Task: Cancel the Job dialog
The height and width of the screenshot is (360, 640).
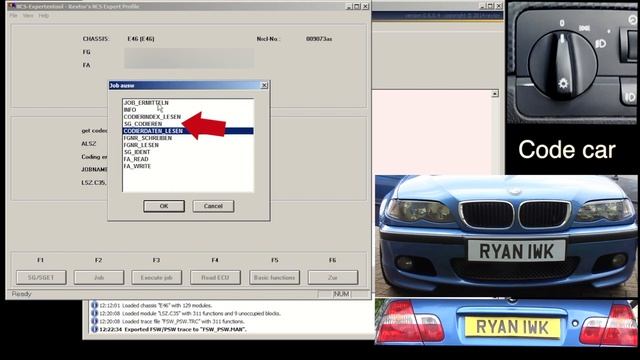Action: click(213, 206)
